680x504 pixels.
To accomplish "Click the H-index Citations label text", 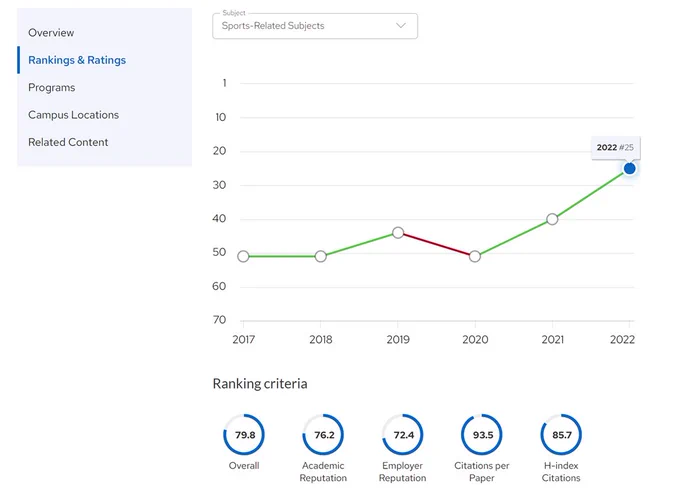I will 561,471.
